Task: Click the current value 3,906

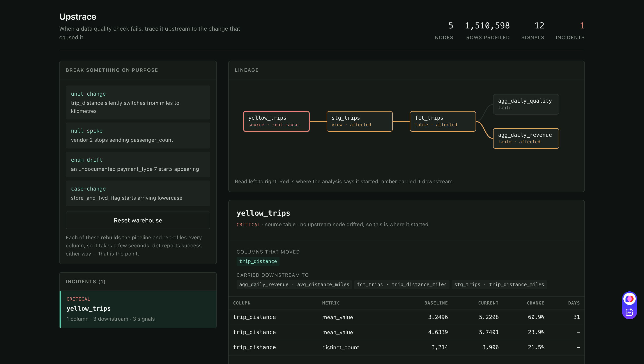Action: [491, 347]
